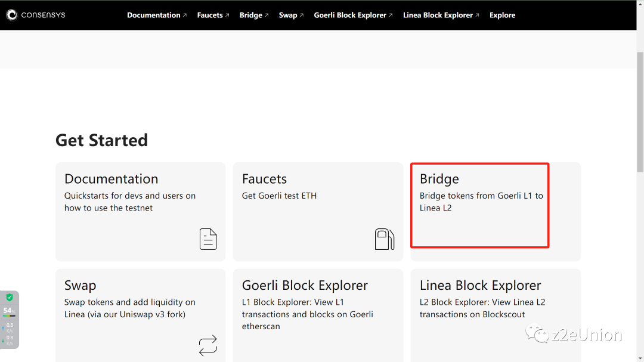Open the Linea Block Explorer card title
Viewport: 644px width, 362px height.
pyautogui.click(x=480, y=286)
